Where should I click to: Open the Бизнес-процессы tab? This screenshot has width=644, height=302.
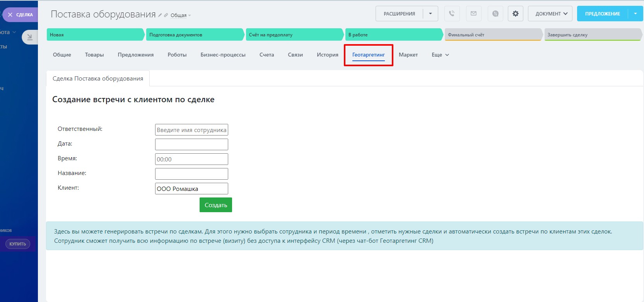(x=223, y=55)
